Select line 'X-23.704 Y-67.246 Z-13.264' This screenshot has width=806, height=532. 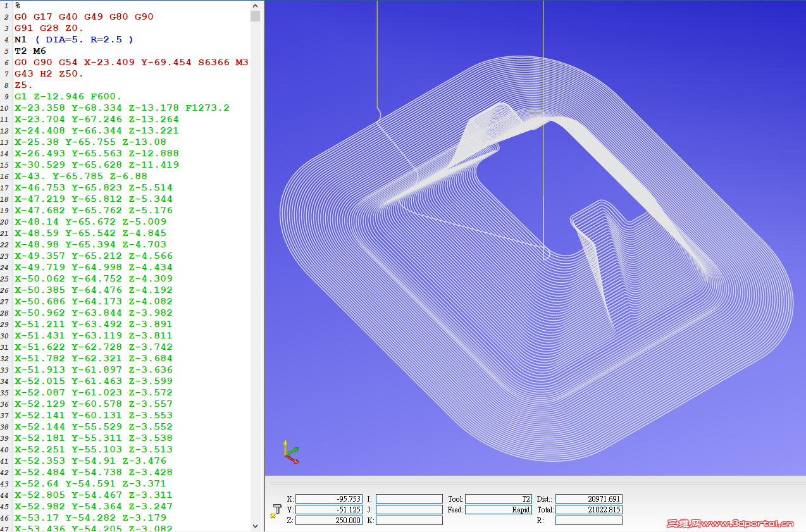[x=96, y=119]
